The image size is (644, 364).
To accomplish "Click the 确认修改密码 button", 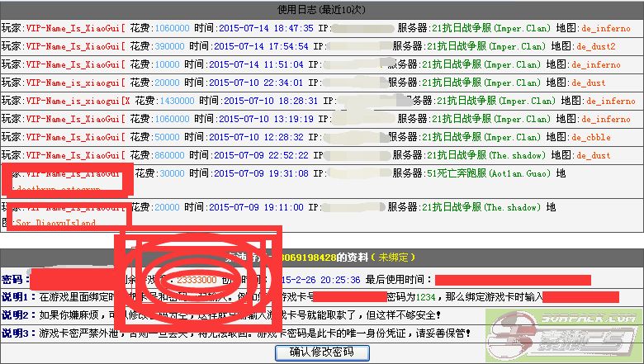I will tap(320, 352).
